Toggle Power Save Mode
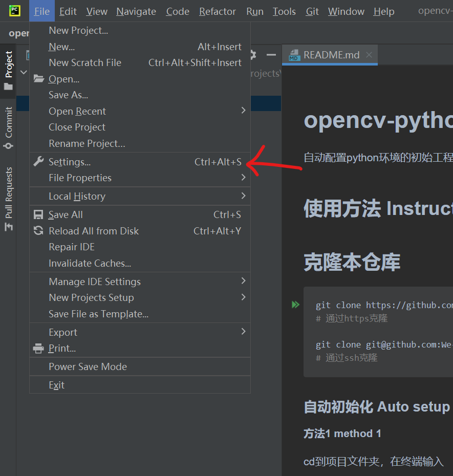Screen dimensions: 453x476 88,366
